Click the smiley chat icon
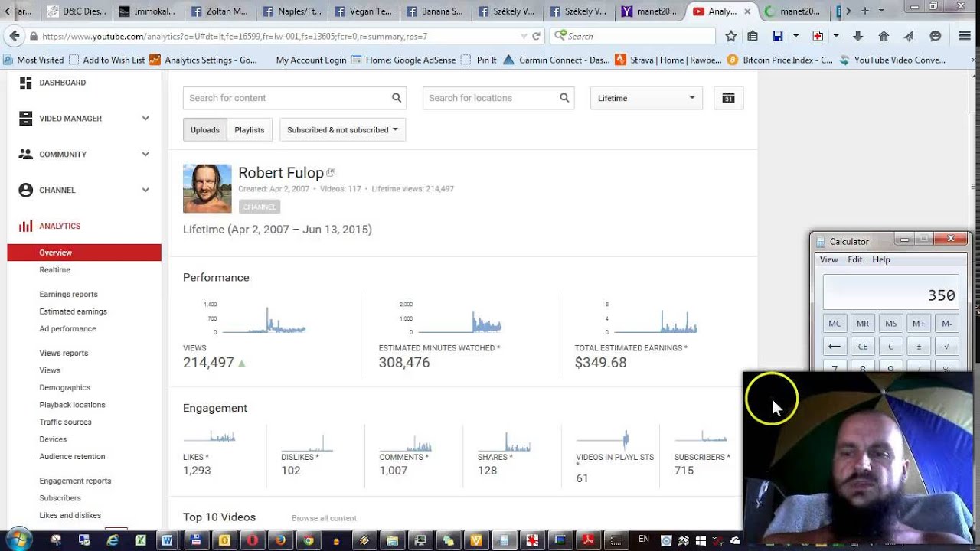This screenshot has height=551, width=980. pos(936,36)
